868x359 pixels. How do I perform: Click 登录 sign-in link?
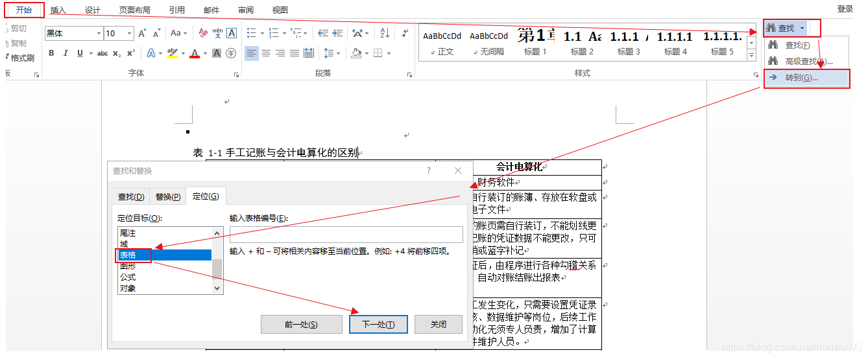tap(845, 9)
